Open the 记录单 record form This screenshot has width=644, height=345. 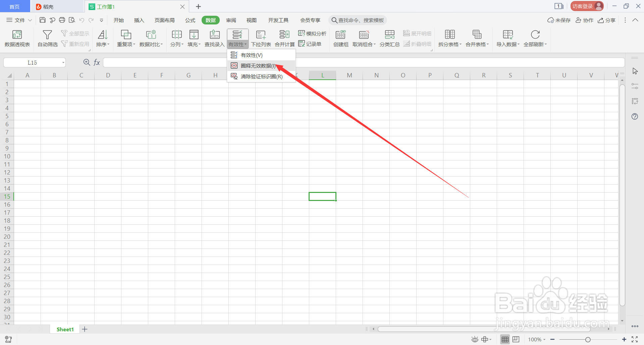(x=310, y=44)
